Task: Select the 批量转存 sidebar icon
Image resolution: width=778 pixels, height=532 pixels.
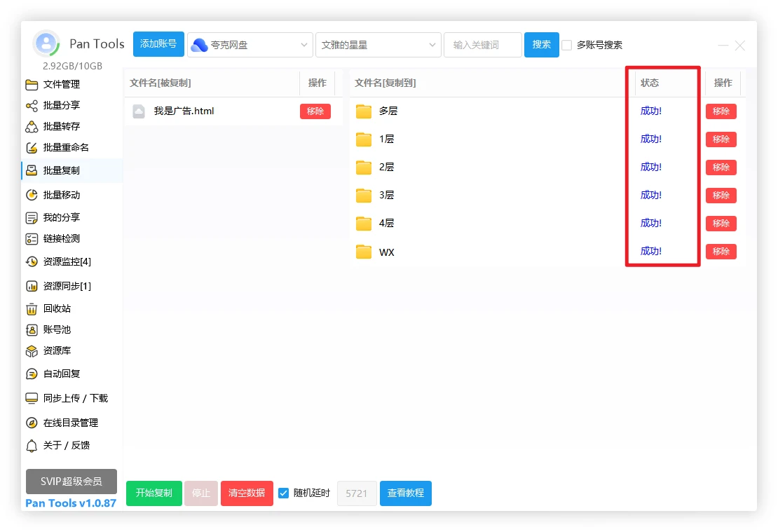Action: point(32,127)
